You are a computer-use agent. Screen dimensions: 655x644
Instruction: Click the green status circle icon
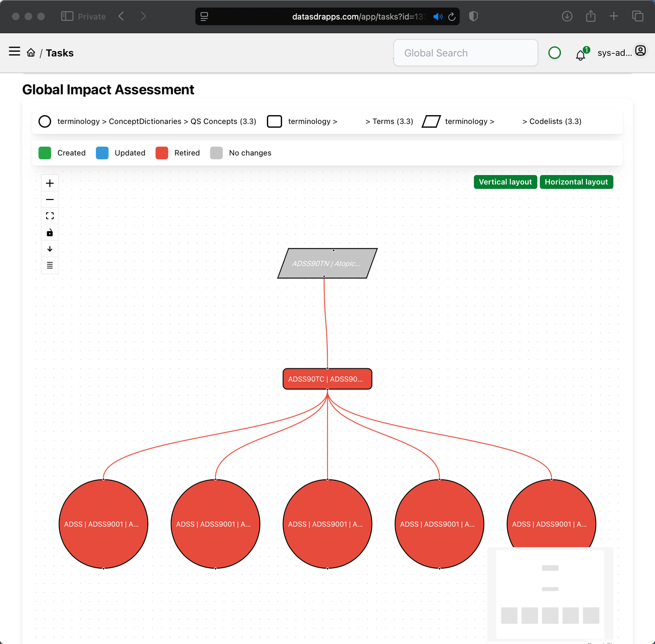coord(554,53)
